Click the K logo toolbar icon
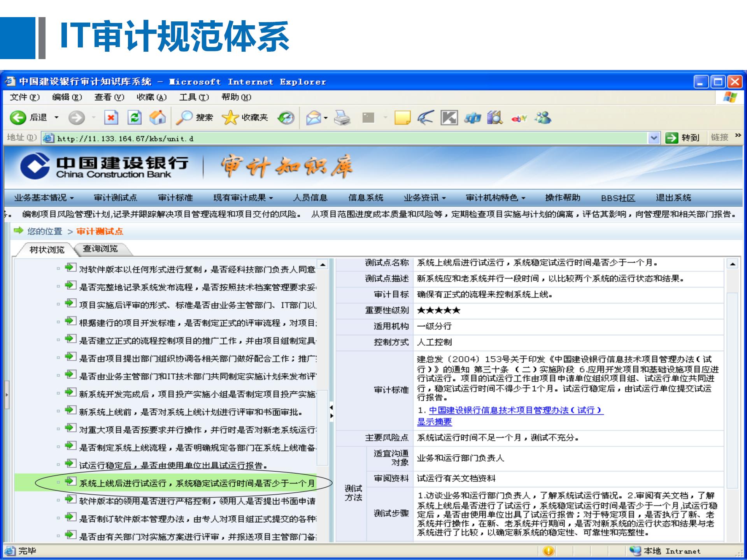 click(449, 117)
